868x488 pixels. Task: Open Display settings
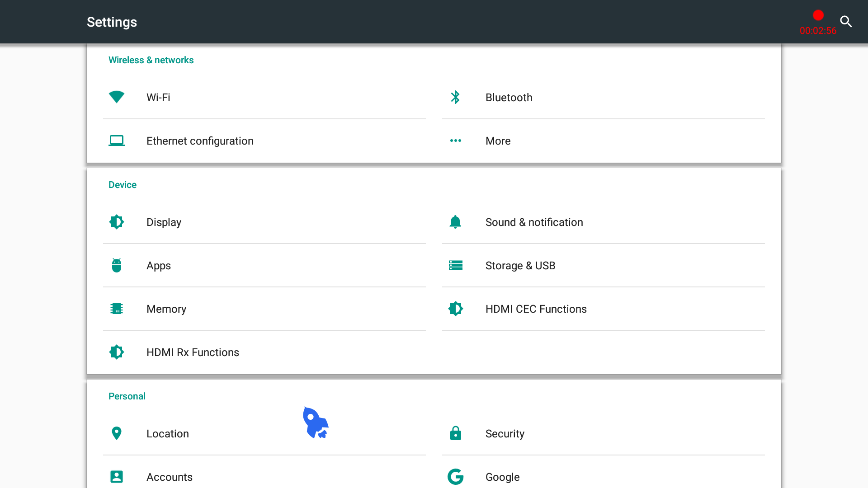(164, 222)
